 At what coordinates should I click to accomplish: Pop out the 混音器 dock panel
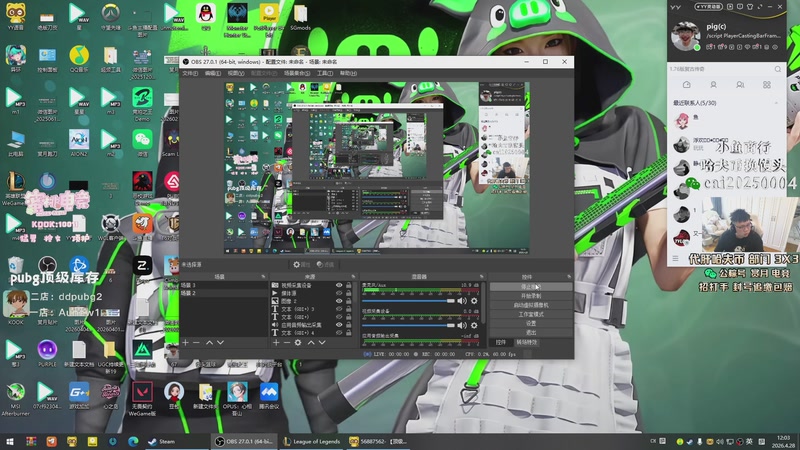pyautogui.click(x=481, y=277)
